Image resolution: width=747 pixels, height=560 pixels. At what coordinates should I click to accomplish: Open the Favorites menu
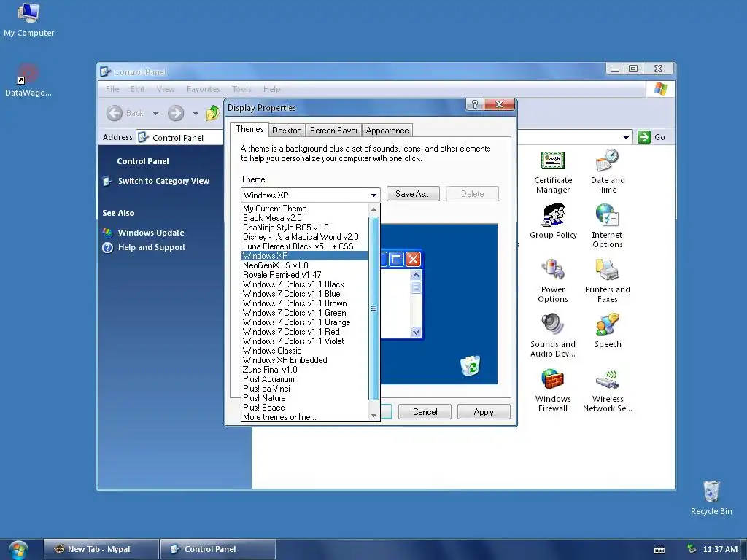[204, 89]
